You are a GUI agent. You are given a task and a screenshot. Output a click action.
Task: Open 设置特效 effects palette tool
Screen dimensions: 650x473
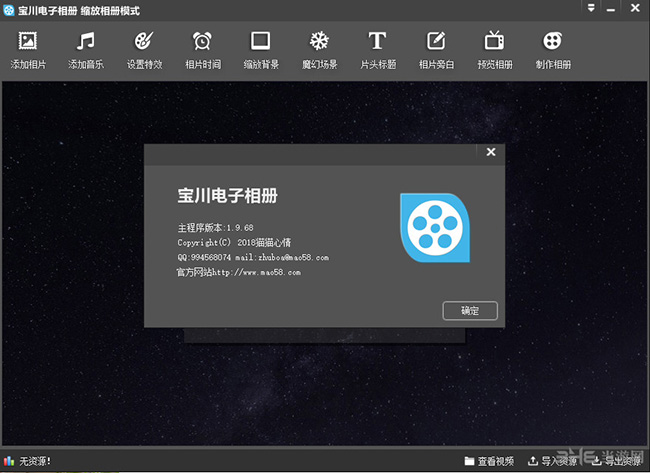144,42
